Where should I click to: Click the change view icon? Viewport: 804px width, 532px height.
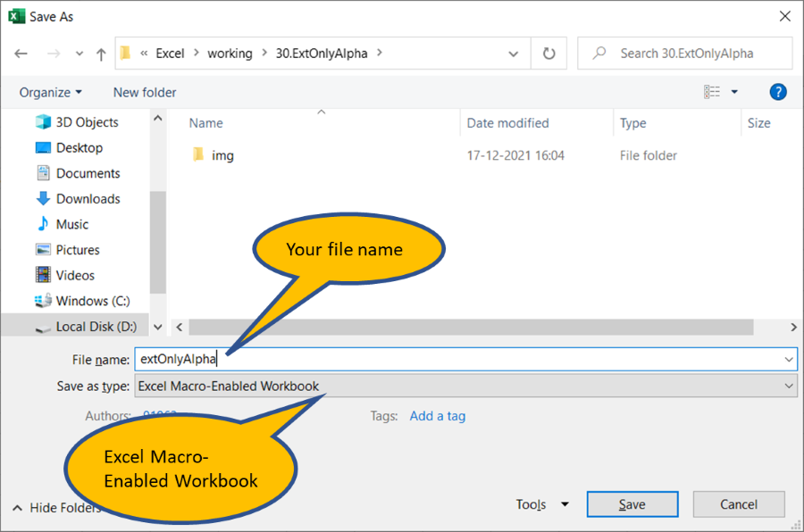(x=712, y=92)
